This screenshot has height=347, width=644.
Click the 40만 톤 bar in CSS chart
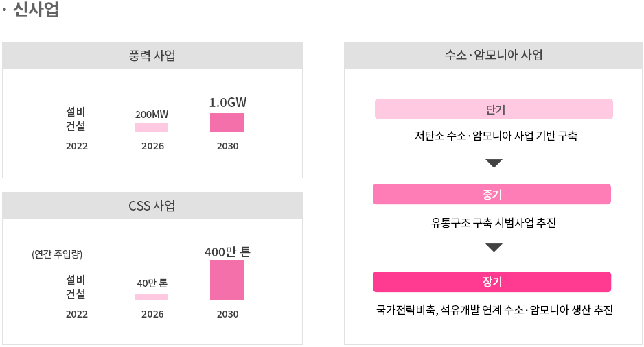tap(152, 297)
